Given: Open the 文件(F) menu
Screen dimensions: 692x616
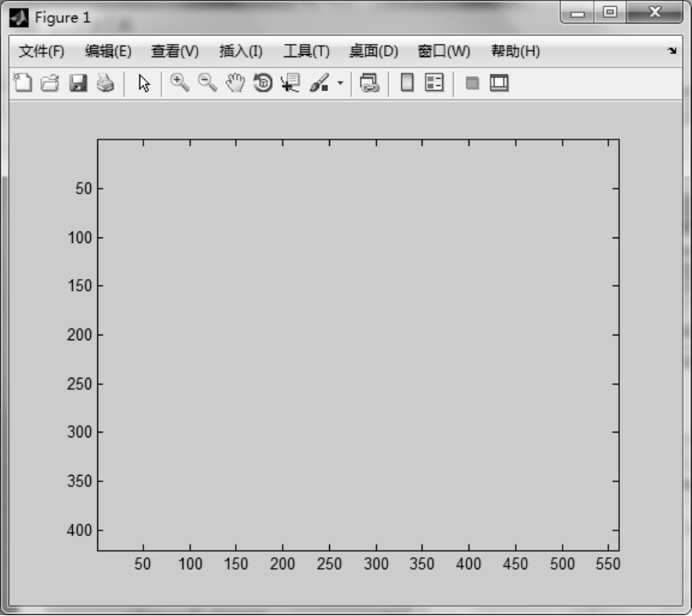Looking at the screenshot, I should [x=42, y=52].
